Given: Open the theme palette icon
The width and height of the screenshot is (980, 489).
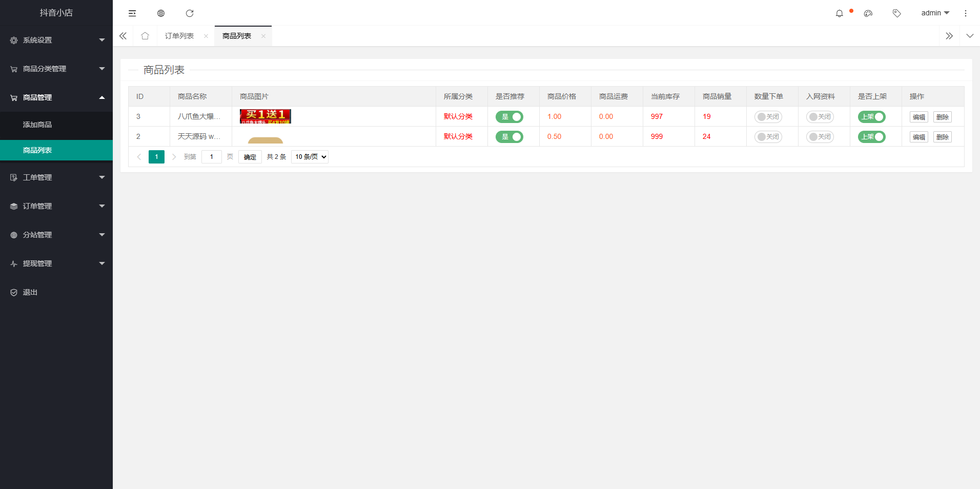Looking at the screenshot, I should 868,13.
